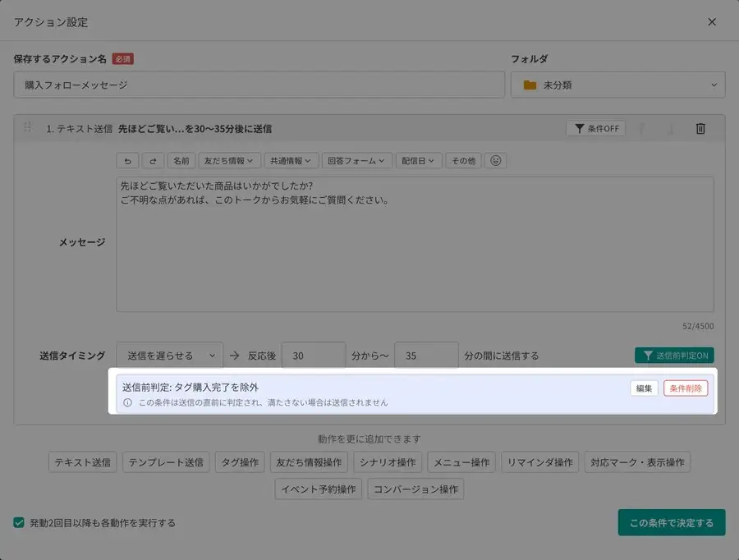Click the orange folder icon

pyautogui.click(x=530, y=85)
